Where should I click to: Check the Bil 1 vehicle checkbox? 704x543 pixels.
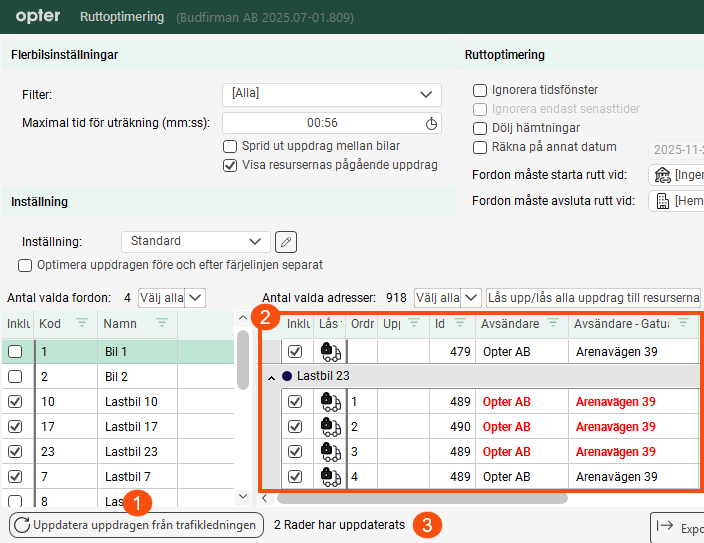tap(16, 352)
